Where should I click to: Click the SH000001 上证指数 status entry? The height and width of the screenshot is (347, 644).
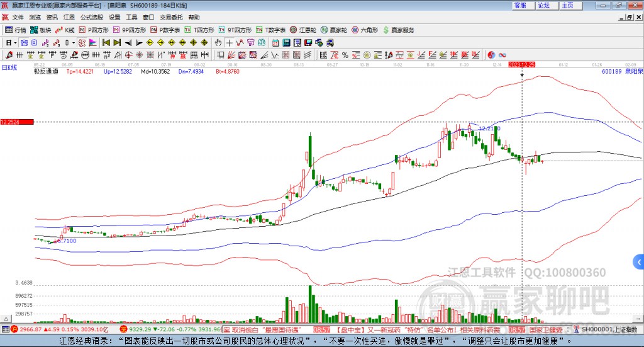point(609,329)
